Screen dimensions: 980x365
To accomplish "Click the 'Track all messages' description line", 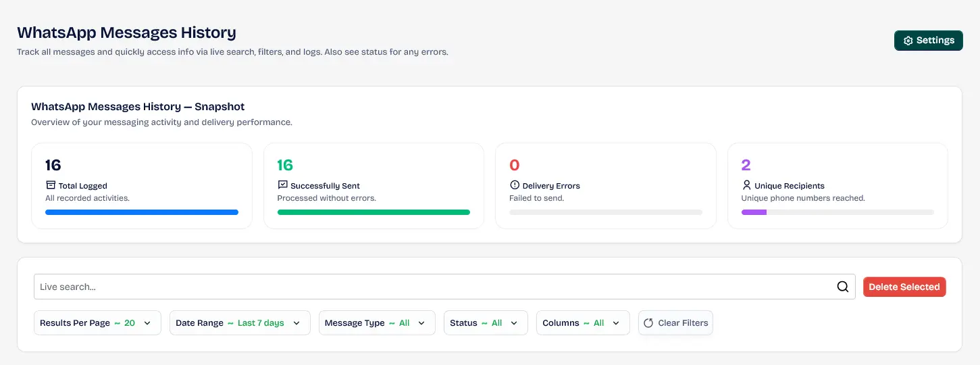I will click(232, 51).
